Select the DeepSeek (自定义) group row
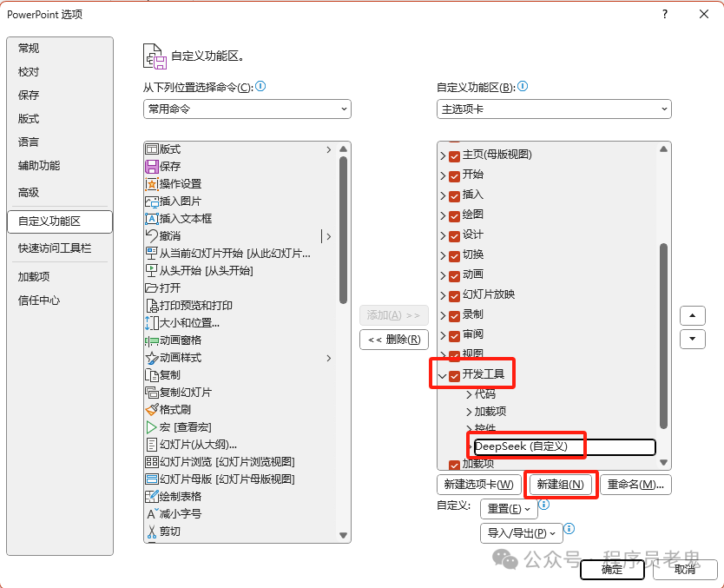This screenshot has height=588, width=724. [x=564, y=446]
